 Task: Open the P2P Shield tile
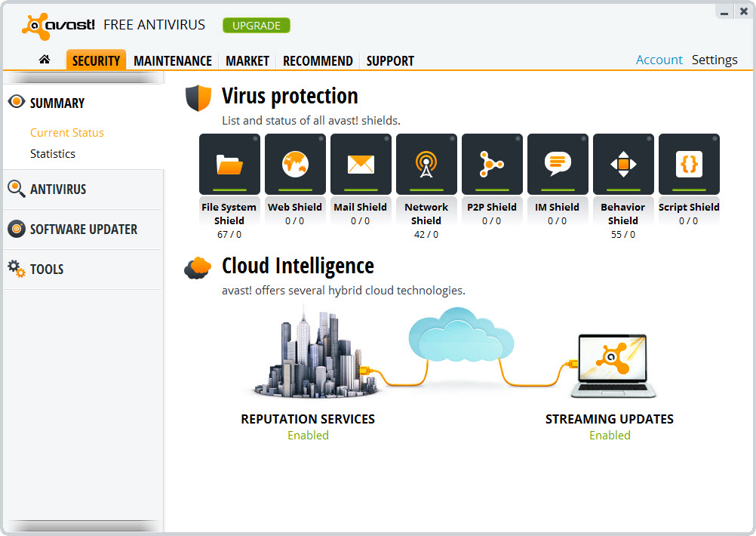492,164
